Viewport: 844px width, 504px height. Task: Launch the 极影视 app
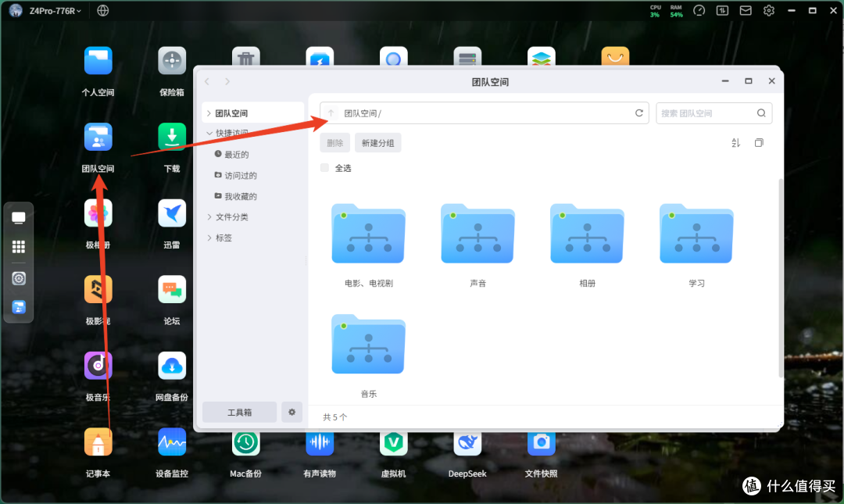point(98,289)
